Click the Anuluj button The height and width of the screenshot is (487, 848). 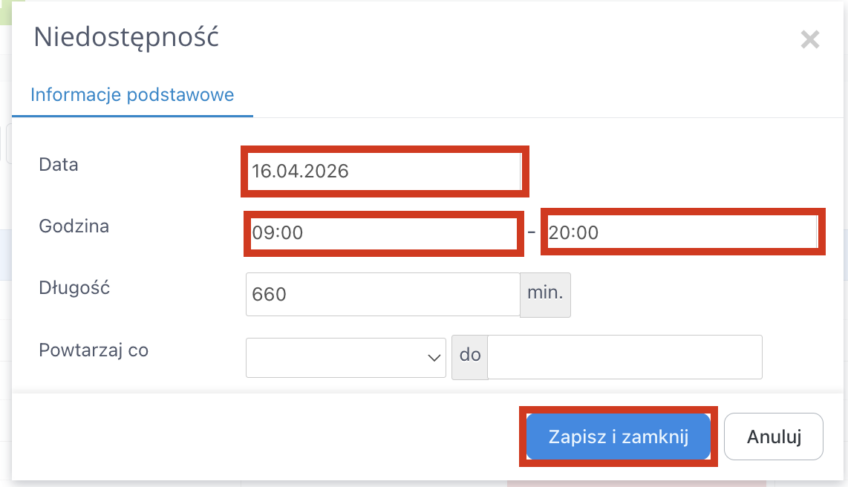point(773,436)
